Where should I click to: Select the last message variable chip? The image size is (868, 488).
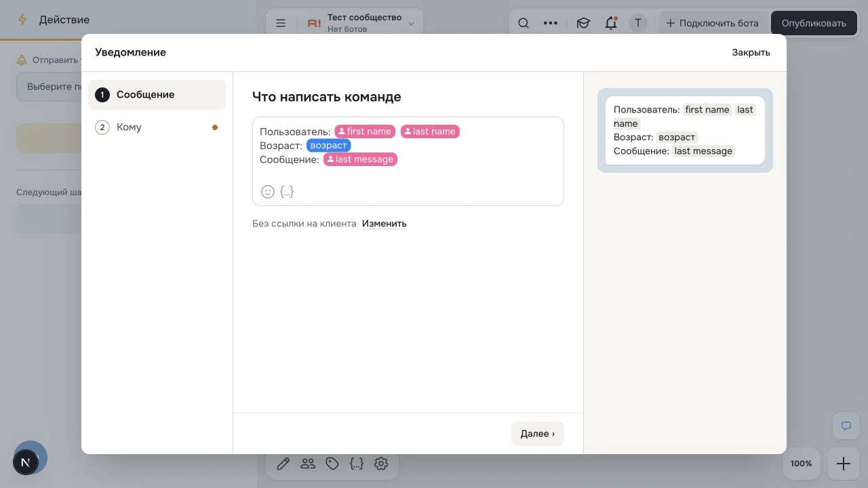pyautogui.click(x=360, y=160)
